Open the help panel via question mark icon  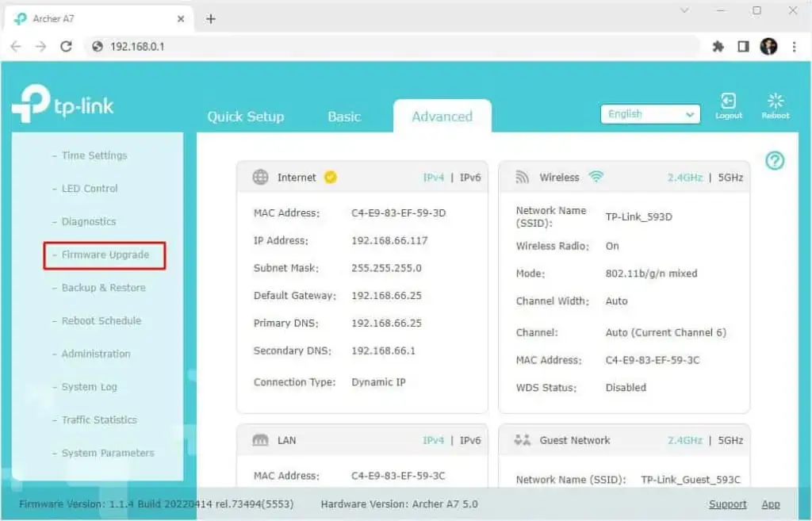pos(775,161)
